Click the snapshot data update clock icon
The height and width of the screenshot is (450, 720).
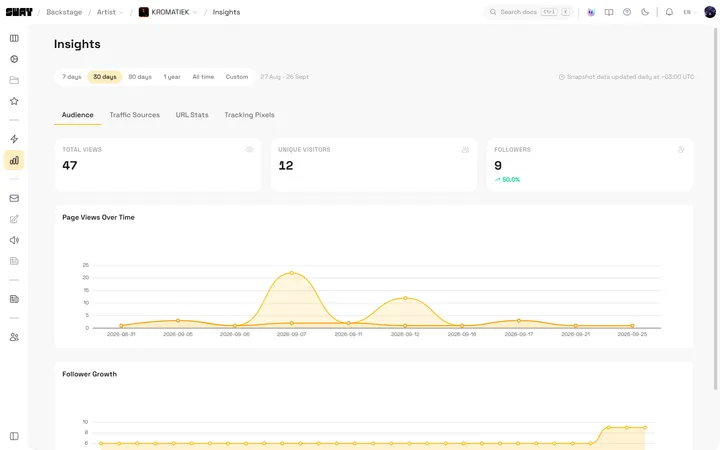click(562, 77)
